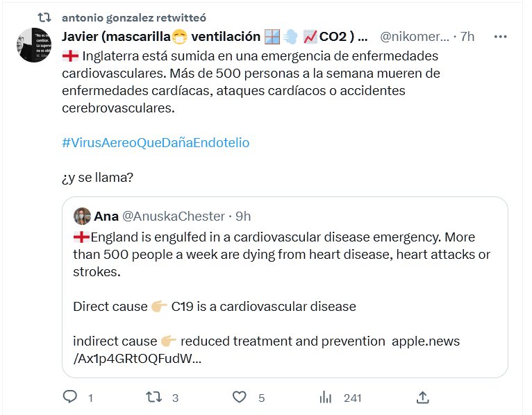The width and height of the screenshot is (532, 415).
Task: Click the reply speech bubble icon
Action: 69,397
